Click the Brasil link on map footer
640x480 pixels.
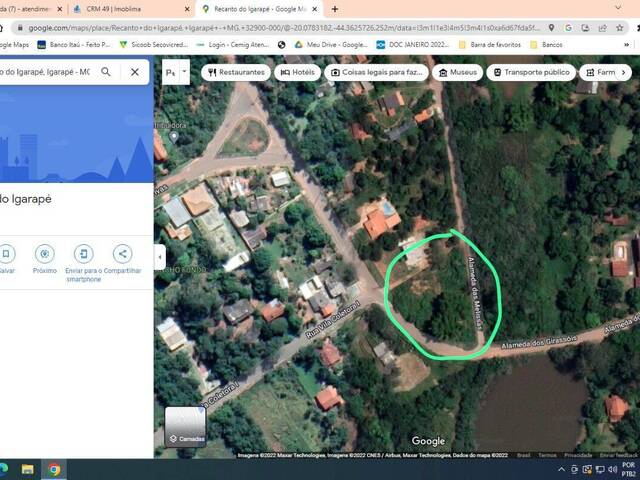click(x=524, y=455)
